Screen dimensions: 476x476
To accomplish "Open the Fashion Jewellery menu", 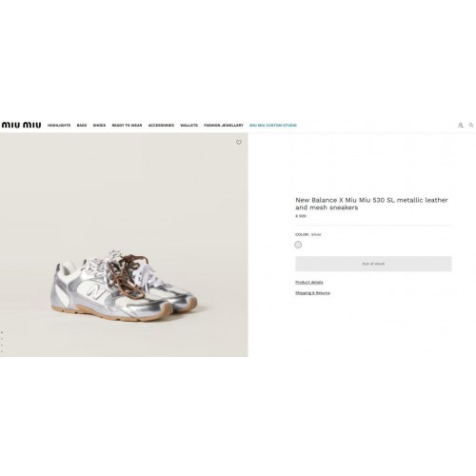I will [224, 126].
